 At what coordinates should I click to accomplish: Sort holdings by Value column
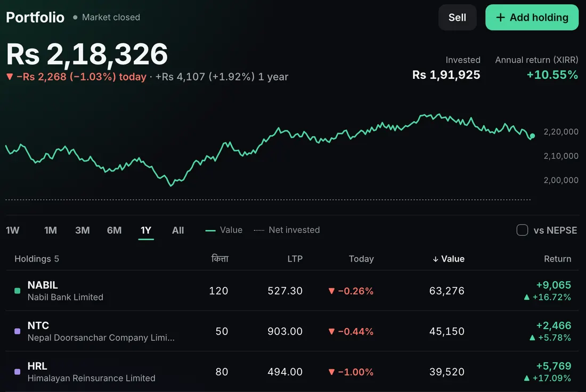coord(449,259)
